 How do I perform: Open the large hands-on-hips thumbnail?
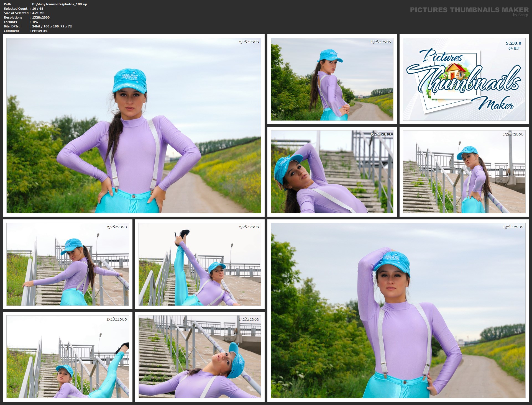[134, 125]
